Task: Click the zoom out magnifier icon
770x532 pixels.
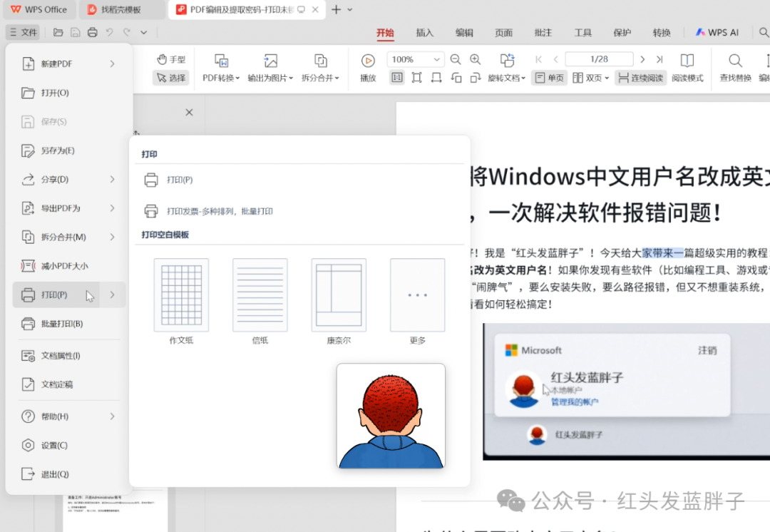Action: [456, 60]
